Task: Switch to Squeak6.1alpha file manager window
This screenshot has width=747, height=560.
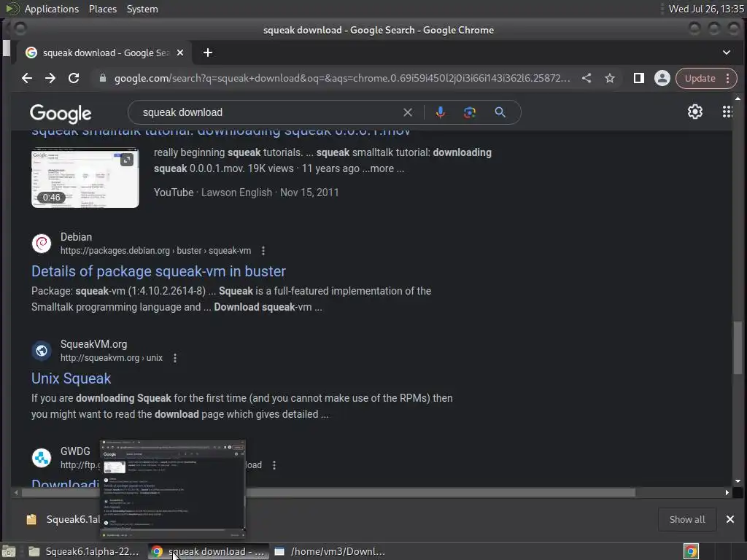Action: click(x=84, y=551)
